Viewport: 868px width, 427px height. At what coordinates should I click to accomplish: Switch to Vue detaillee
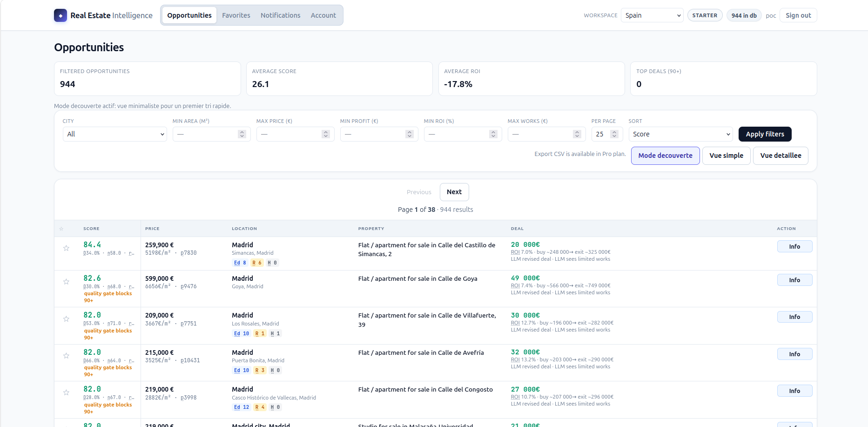(781, 156)
